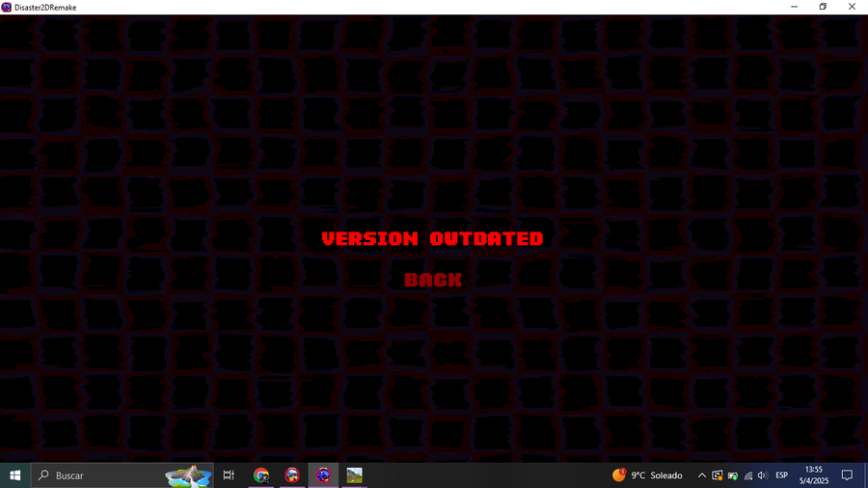Open the volume speaker tray icon
The height and width of the screenshot is (488, 868).
762,475
